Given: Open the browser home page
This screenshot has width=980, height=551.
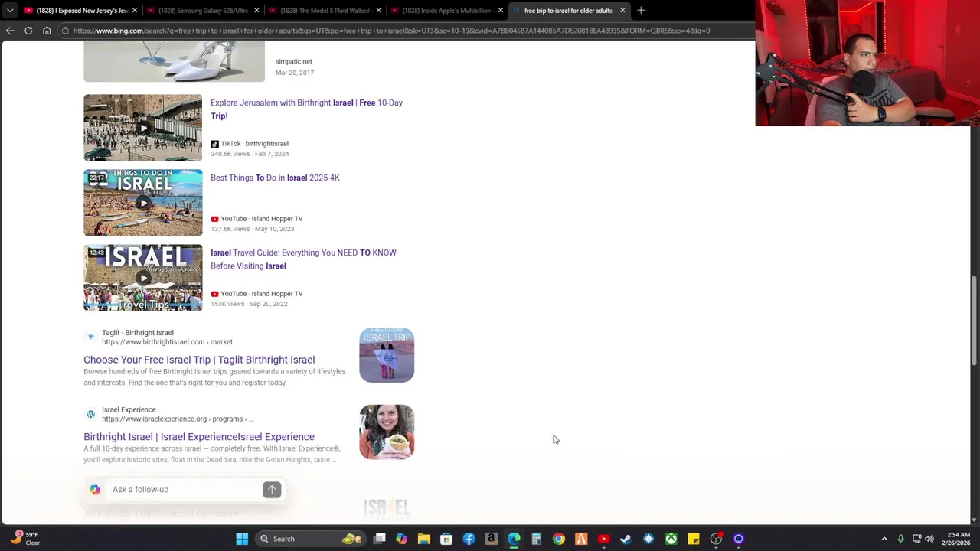Looking at the screenshot, I should click(47, 31).
